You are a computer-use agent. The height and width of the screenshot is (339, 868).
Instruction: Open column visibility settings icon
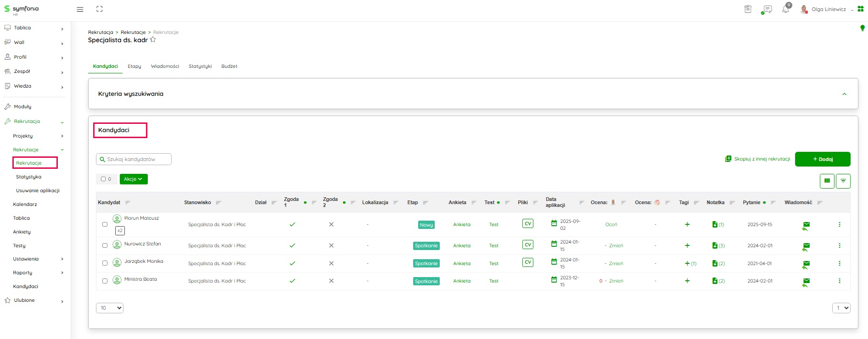click(x=827, y=181)
